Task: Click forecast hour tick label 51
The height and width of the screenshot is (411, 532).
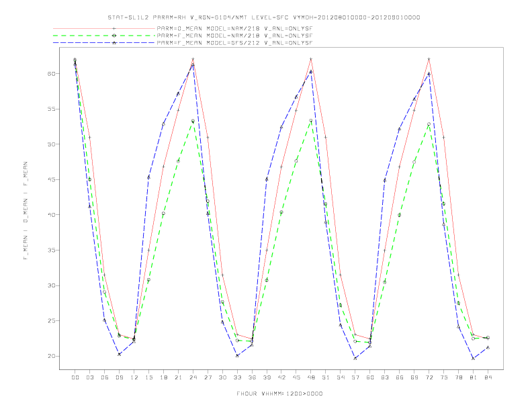Action: coord(326,377)
